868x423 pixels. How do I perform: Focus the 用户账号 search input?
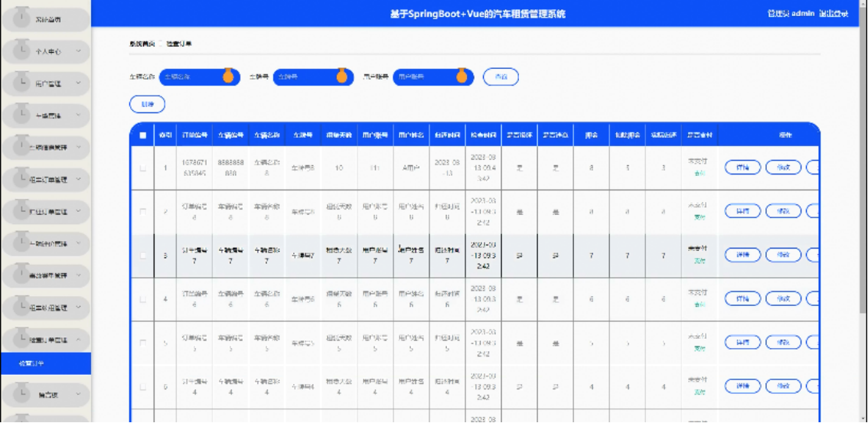tap(433, 76)
